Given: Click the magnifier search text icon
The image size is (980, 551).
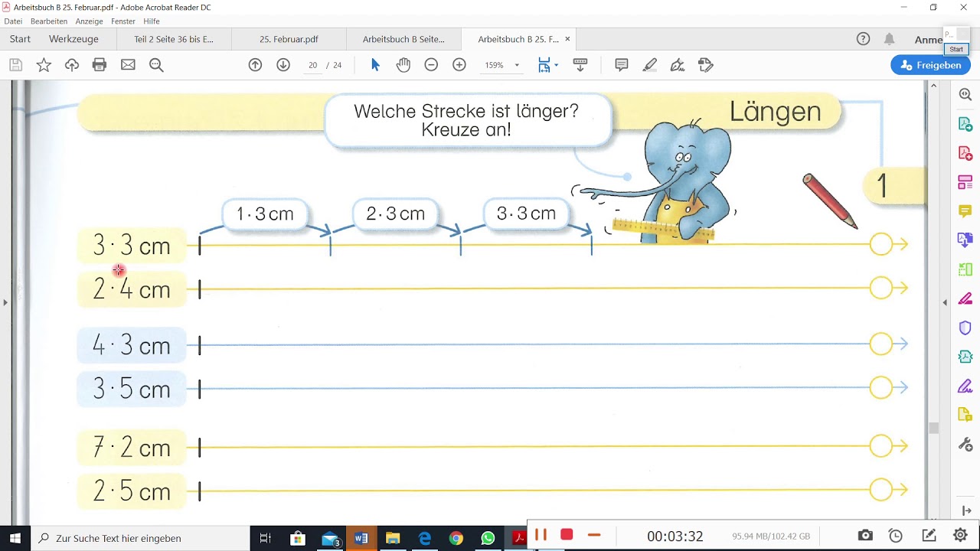Looking at the screenshot, I should point(156,65).
